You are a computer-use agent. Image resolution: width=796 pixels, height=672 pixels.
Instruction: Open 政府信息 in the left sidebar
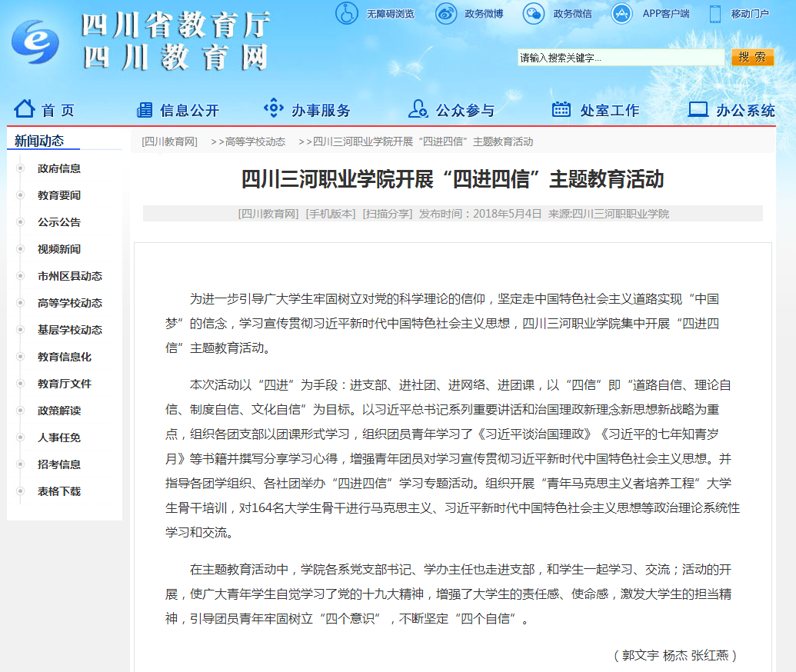pyautogui.click(x=59, y=168)
